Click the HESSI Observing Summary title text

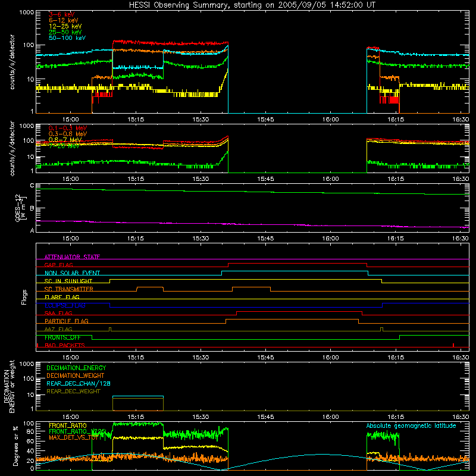tap(252, 5)
